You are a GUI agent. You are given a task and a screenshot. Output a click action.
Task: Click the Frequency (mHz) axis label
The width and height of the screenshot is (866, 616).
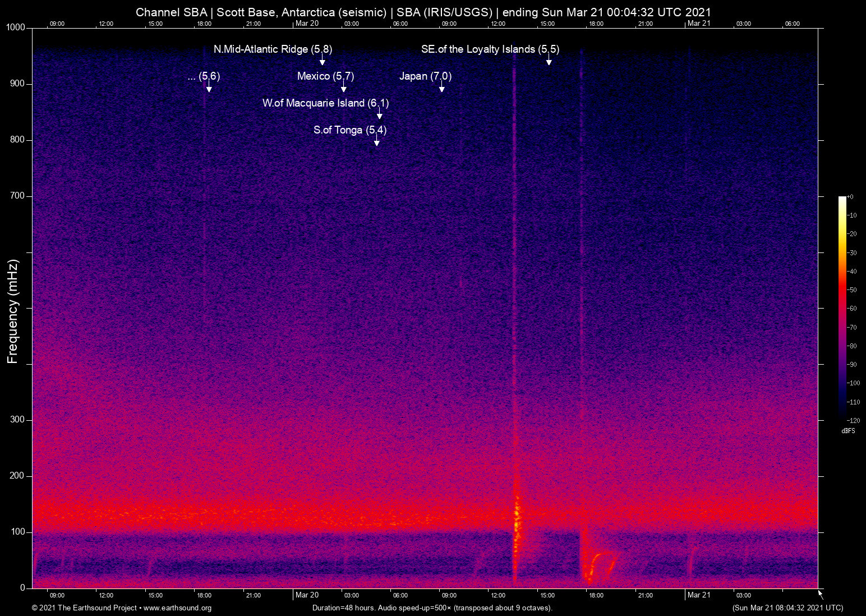pyautogui.click(x=13, y=311)
